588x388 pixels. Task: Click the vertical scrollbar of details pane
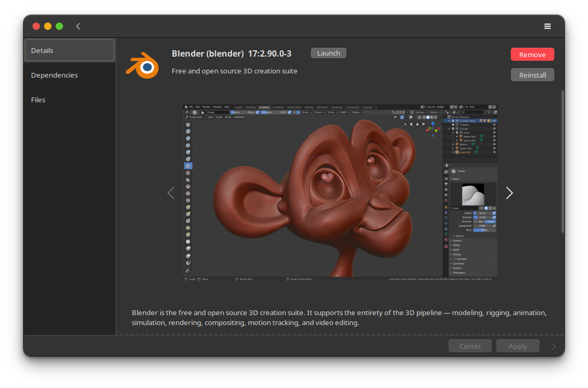pyautogui.click(x=562, y=161)
